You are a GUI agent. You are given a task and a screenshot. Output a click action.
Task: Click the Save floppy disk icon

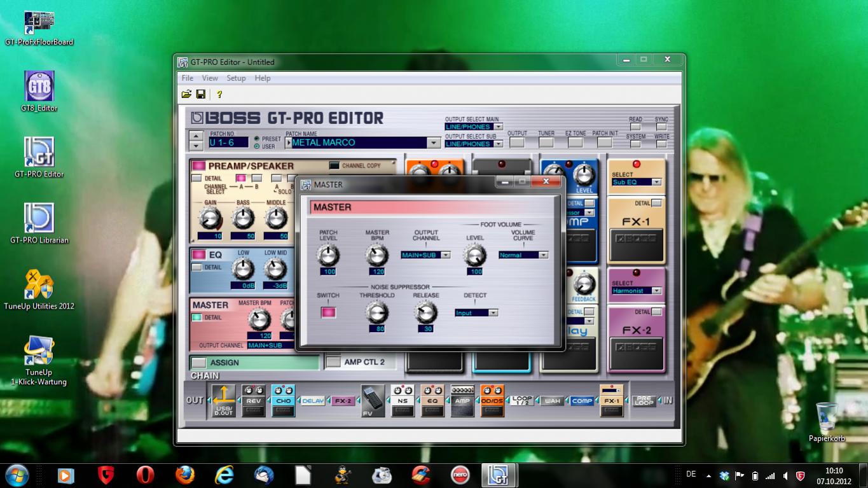pyautogui.click(x=201, y=94)
